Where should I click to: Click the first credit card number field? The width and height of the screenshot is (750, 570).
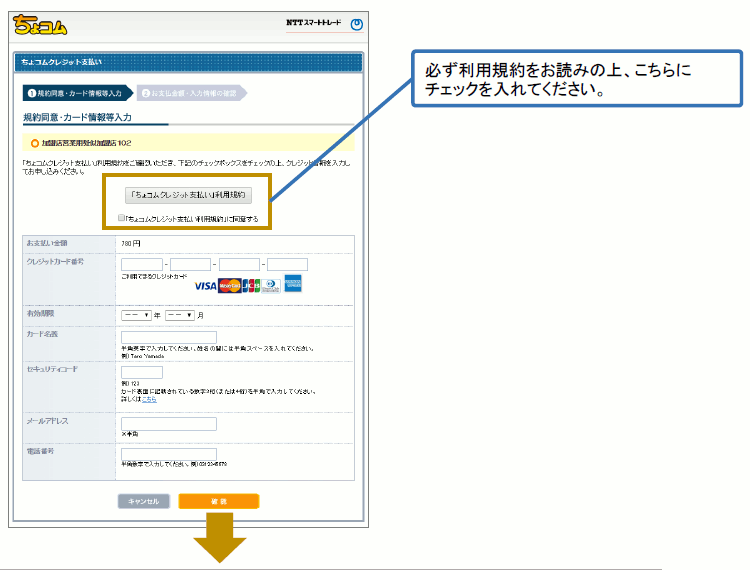tap(141, 264)
